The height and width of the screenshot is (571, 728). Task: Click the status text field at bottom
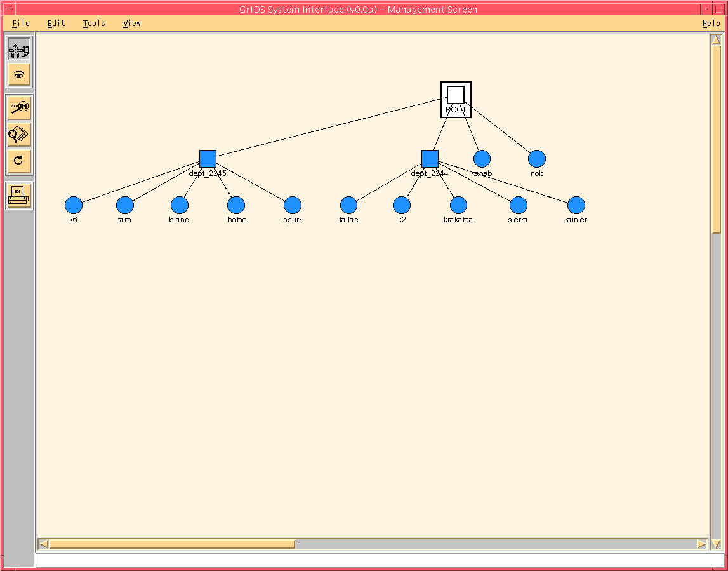click(x=379, y=560)
